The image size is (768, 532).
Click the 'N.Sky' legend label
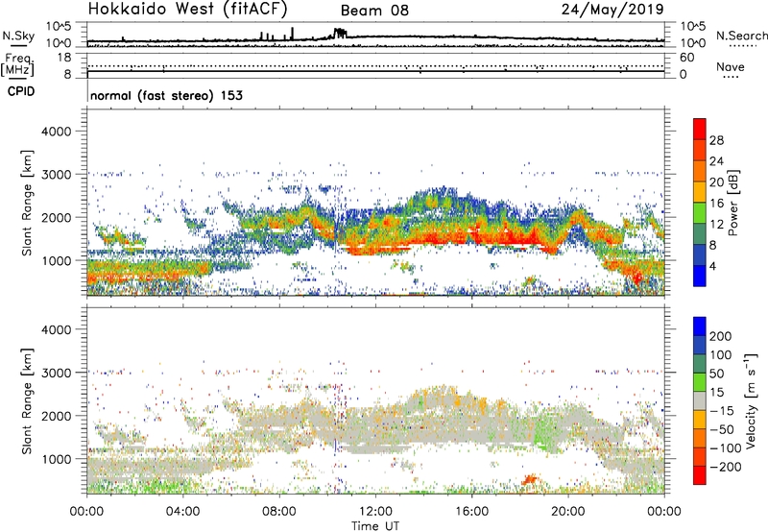pyautogui.click(x=18, y=36)
